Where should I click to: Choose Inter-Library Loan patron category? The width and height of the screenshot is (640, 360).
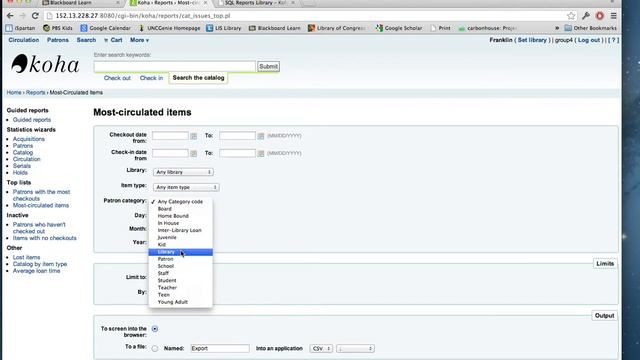180,230
